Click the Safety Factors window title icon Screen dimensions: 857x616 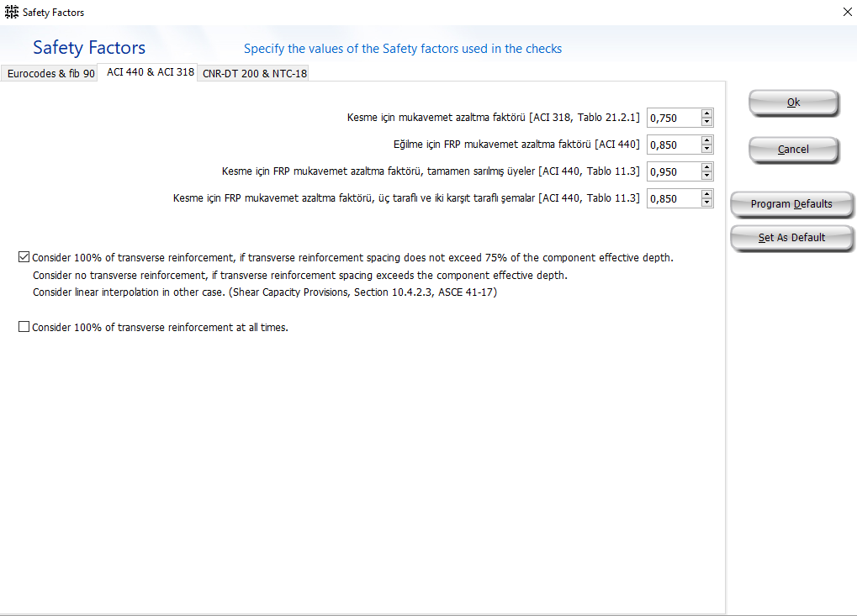[x=12, y=12]
